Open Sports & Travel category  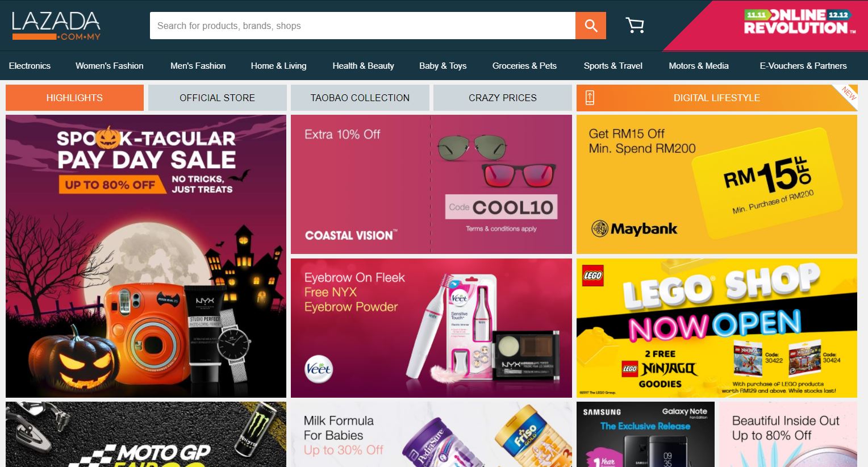[613, 66]
